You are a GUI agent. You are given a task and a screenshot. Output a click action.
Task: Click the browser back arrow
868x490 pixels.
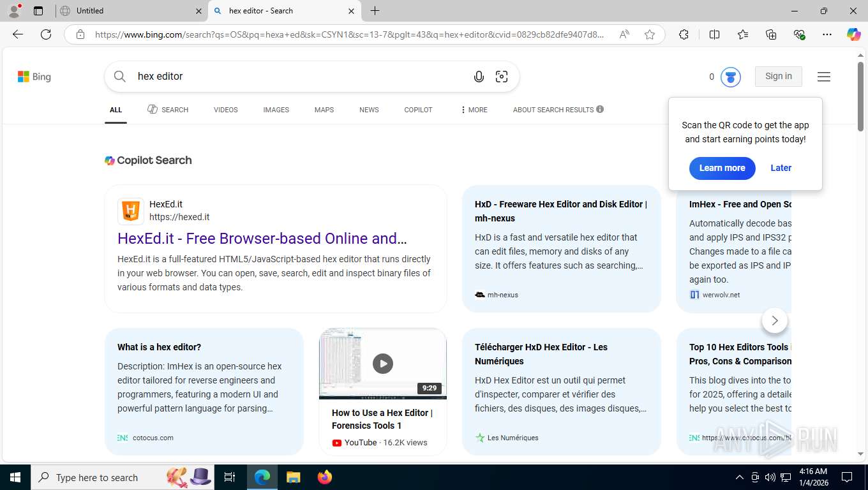[18, 34]
